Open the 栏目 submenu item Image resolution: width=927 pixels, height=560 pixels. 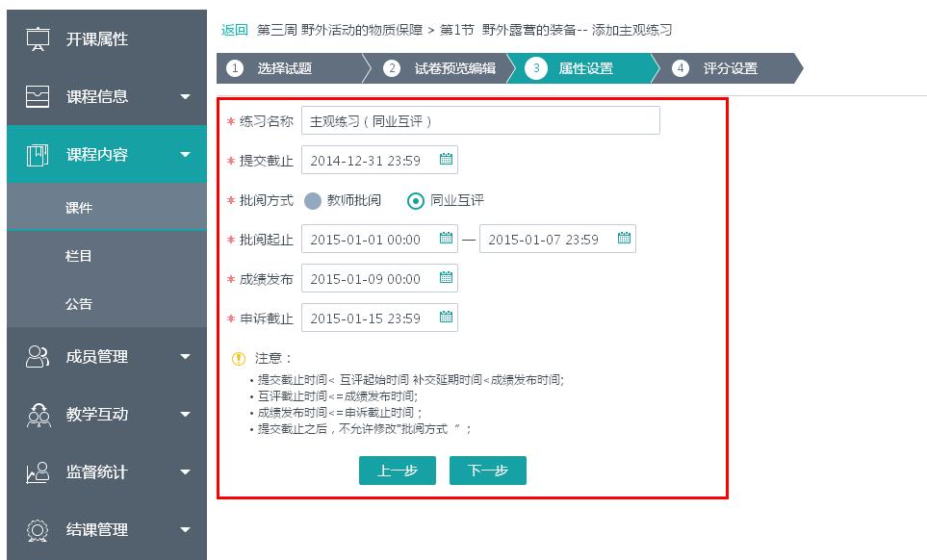point(79,256)
